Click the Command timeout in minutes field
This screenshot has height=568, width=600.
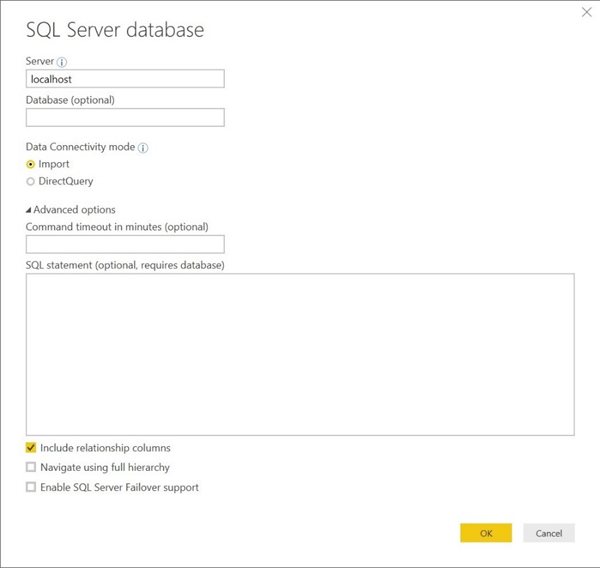click(125, 244)
